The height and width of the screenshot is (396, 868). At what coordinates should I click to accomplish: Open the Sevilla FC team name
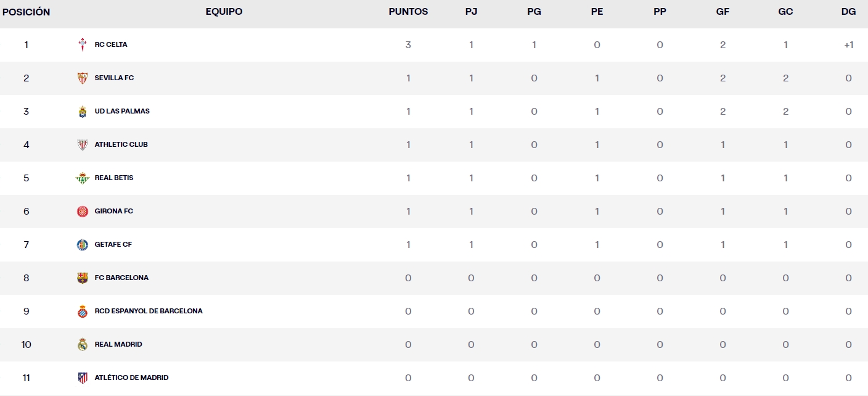(114, 78)
